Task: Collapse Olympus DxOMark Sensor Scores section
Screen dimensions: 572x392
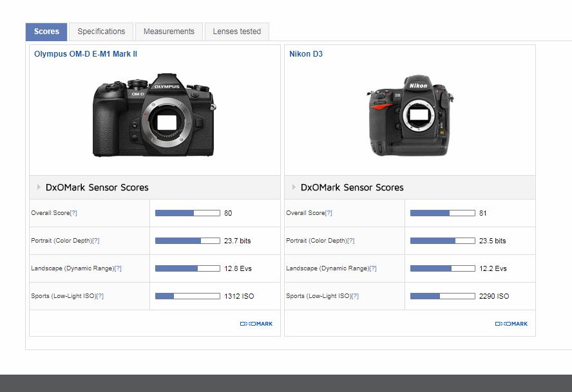Action: tap(39, 187)
